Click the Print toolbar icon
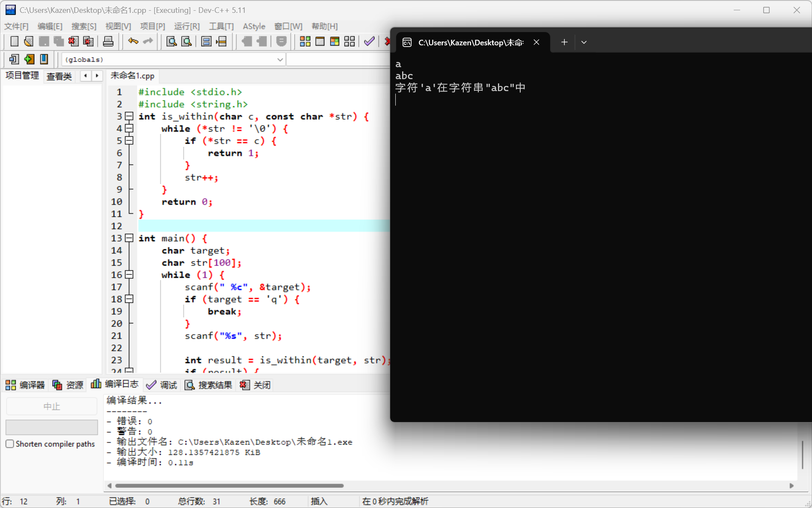812x508 pixels. click(108, 41)
